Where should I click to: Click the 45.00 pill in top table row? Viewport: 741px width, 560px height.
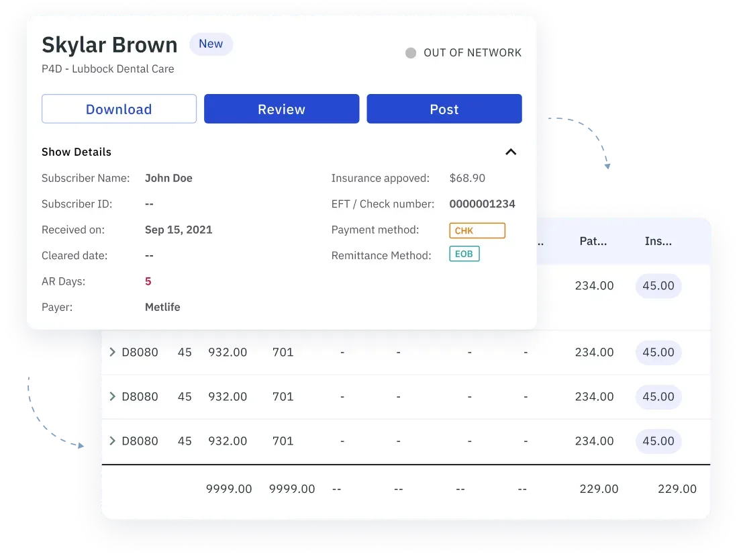658,285
